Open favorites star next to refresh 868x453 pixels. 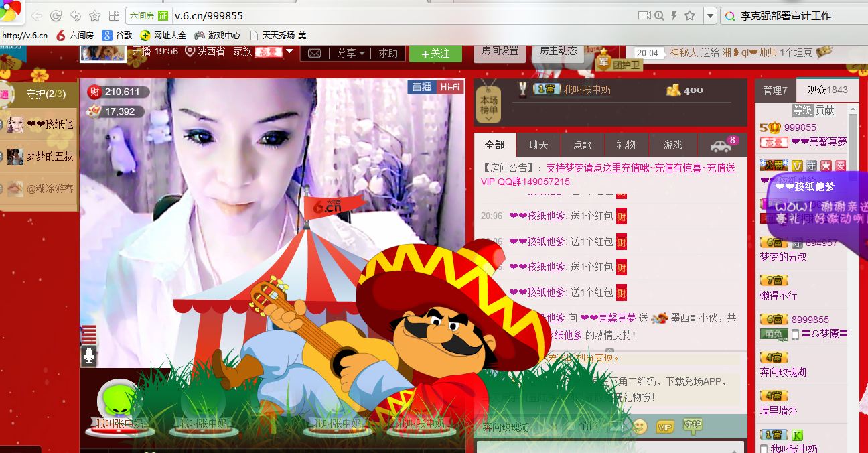point(94,16)
